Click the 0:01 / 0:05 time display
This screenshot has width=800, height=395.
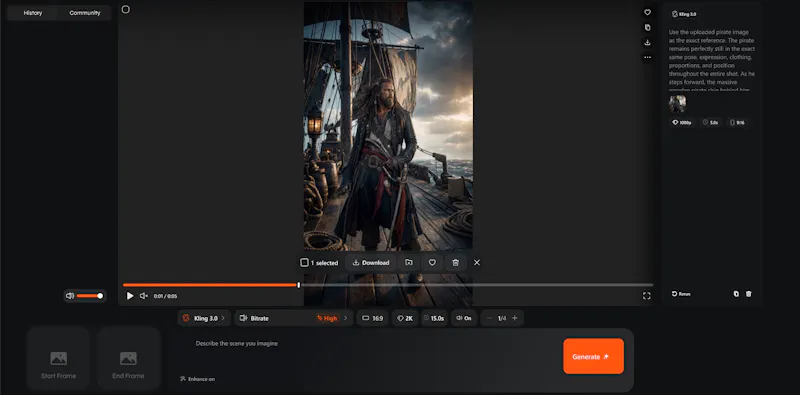165,296
